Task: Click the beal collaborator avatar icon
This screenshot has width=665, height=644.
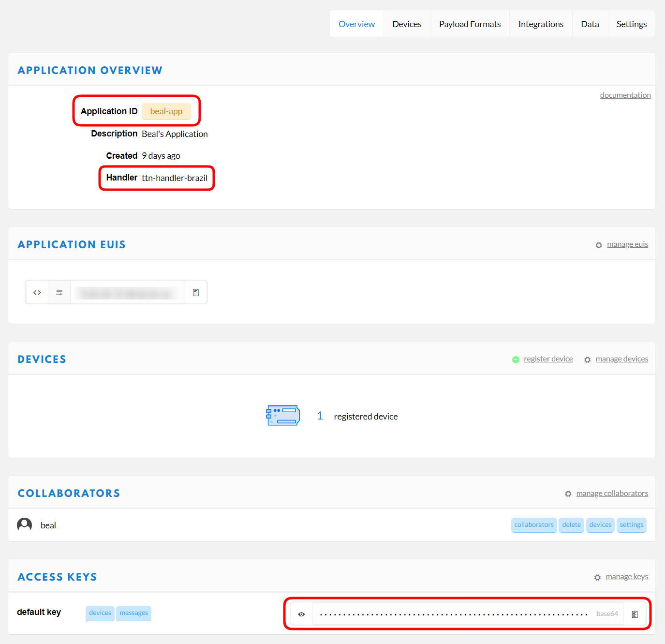Action: coord(25,525)
